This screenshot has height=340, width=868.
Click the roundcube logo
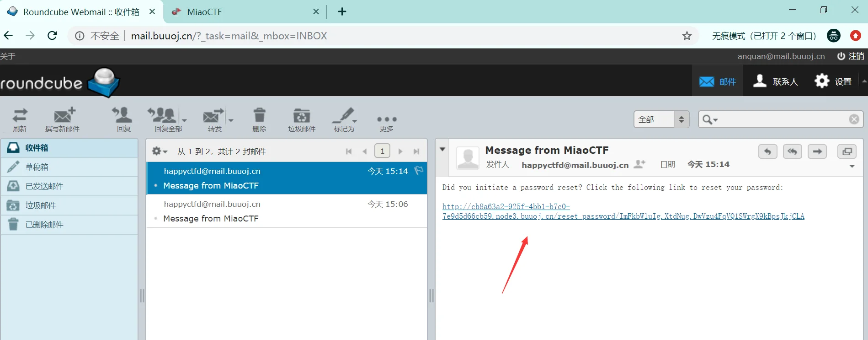pos(59,82)
